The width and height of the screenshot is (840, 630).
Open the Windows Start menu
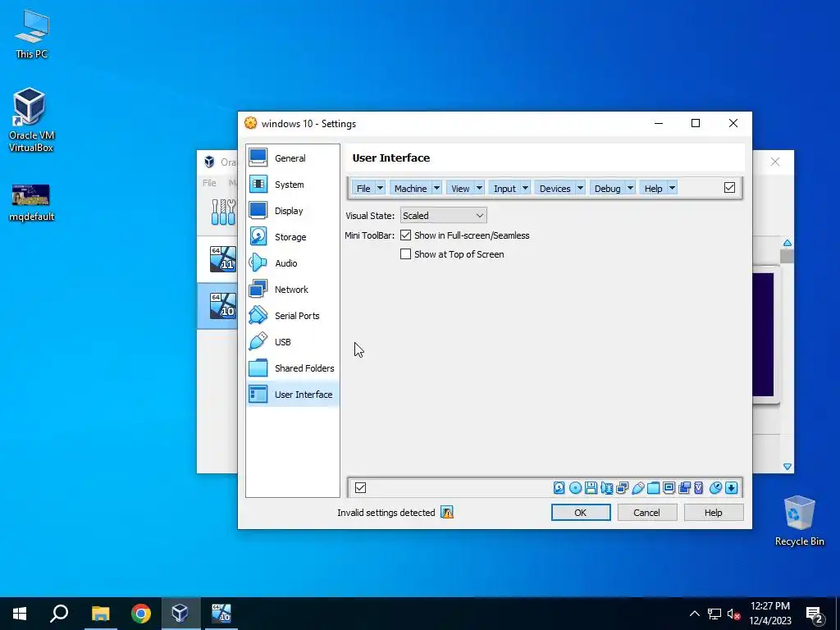[x=20, y=614]
